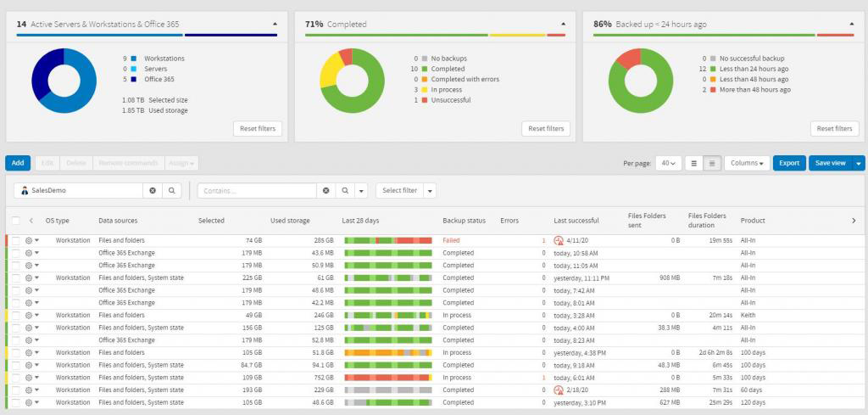
Task: Clear the SalesDemo customer filter
Action: (x=153, y=191)
